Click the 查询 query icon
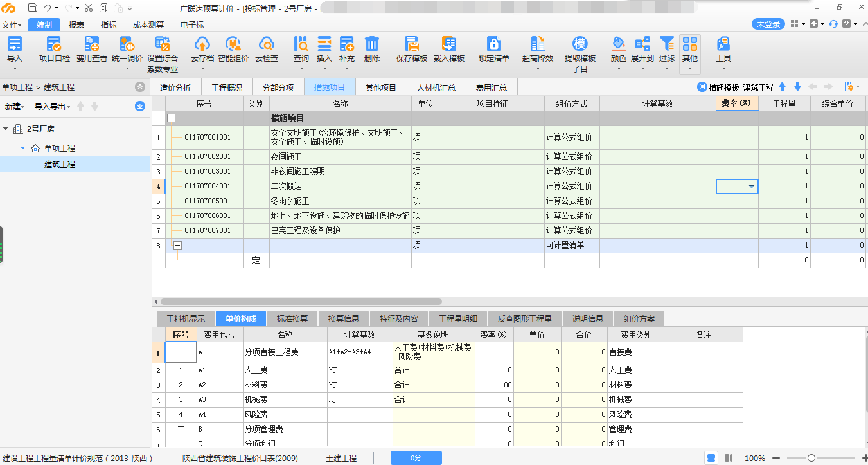This screenshot has height=465, width=868. point(301,44)
